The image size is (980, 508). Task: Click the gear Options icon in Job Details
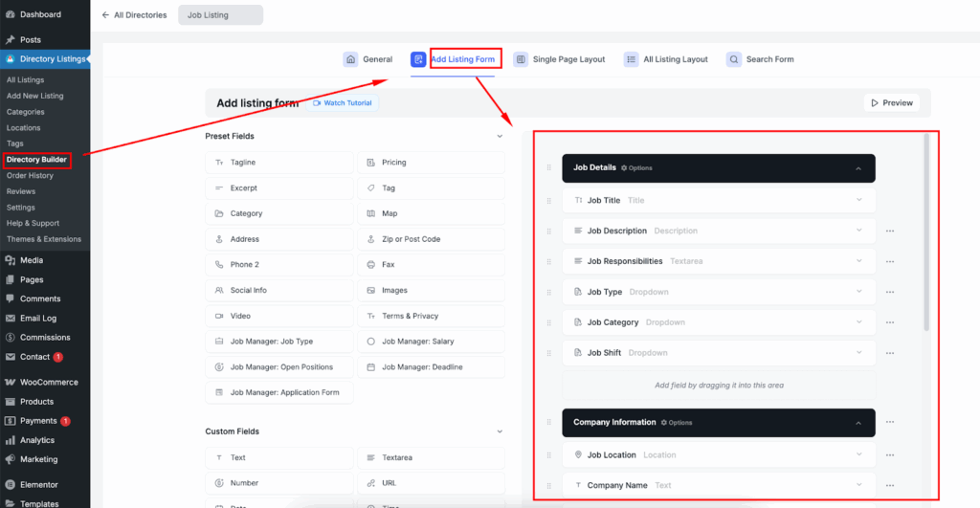pyautogui.click(x=625, y=168)
